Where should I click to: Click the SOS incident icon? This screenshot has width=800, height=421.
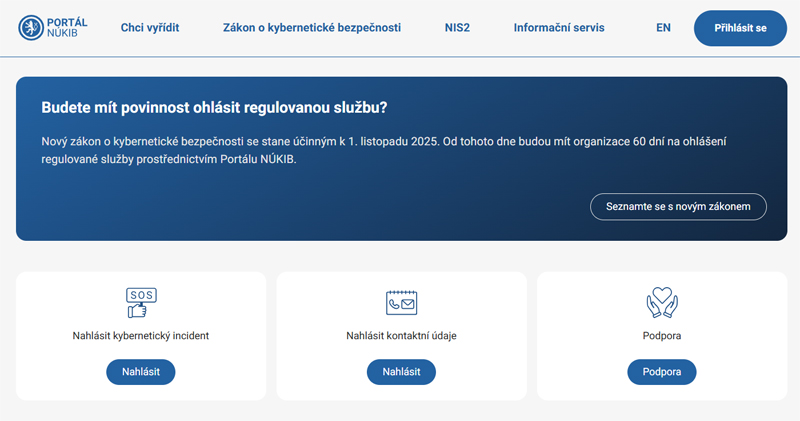pos(141,303)
